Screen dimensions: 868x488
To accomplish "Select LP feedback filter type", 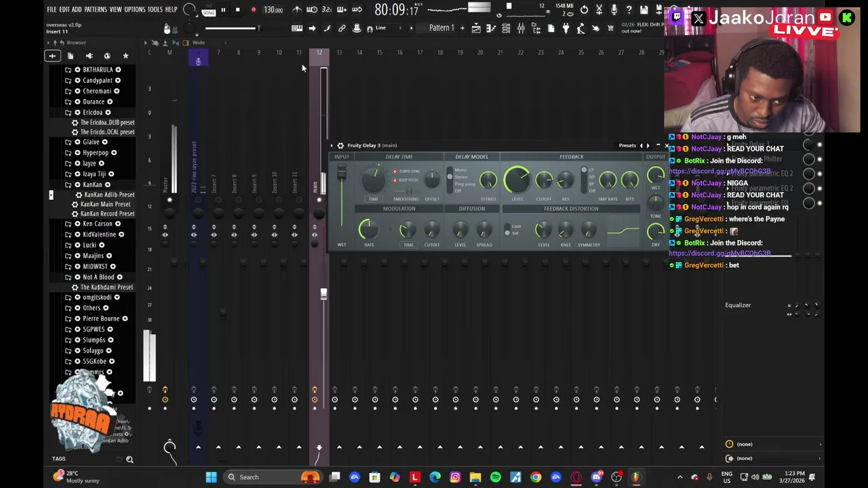I will coord(591,170).
